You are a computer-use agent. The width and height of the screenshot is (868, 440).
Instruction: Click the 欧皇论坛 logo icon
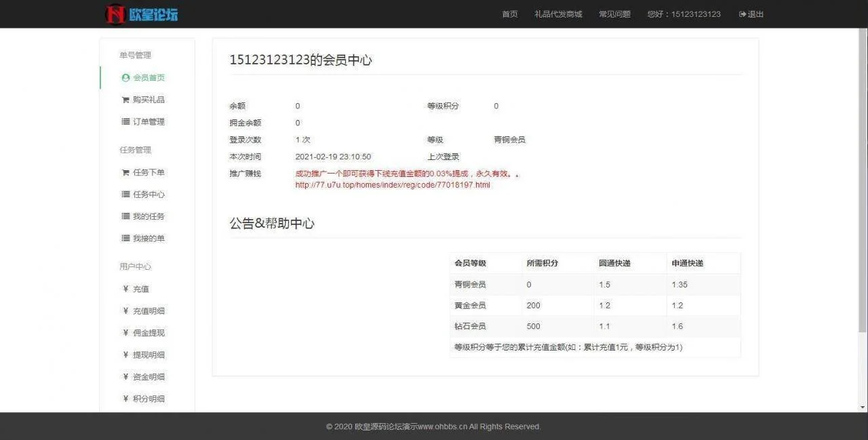[x=115, y=14]
